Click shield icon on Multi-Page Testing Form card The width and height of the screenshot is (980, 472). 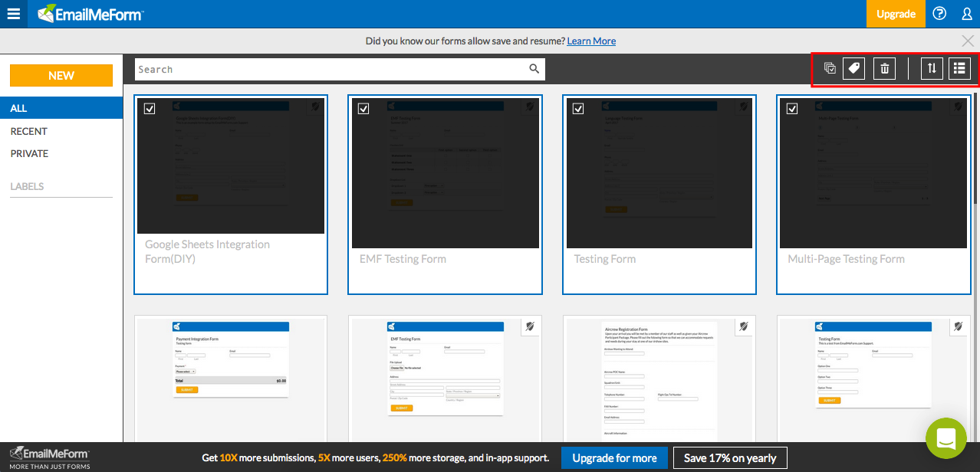[958, 108]
